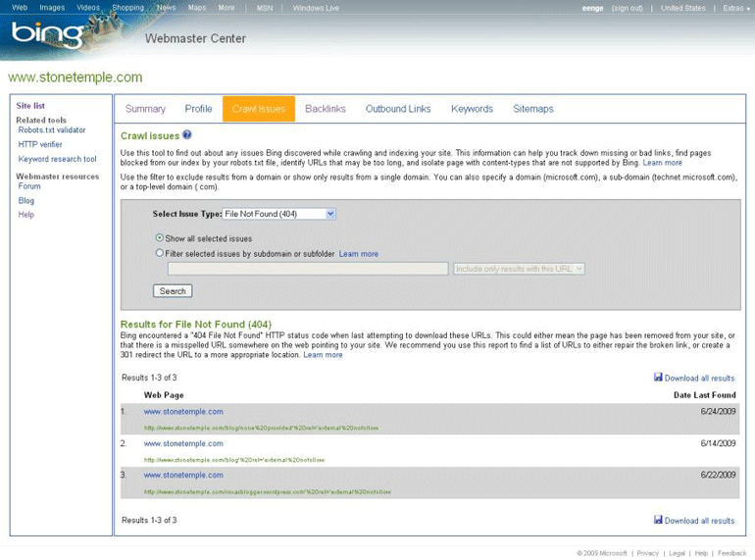This screenshot has height=560, width=755.
Task: Click bottom 'Download all results' link
Action: tap(699, 521)
